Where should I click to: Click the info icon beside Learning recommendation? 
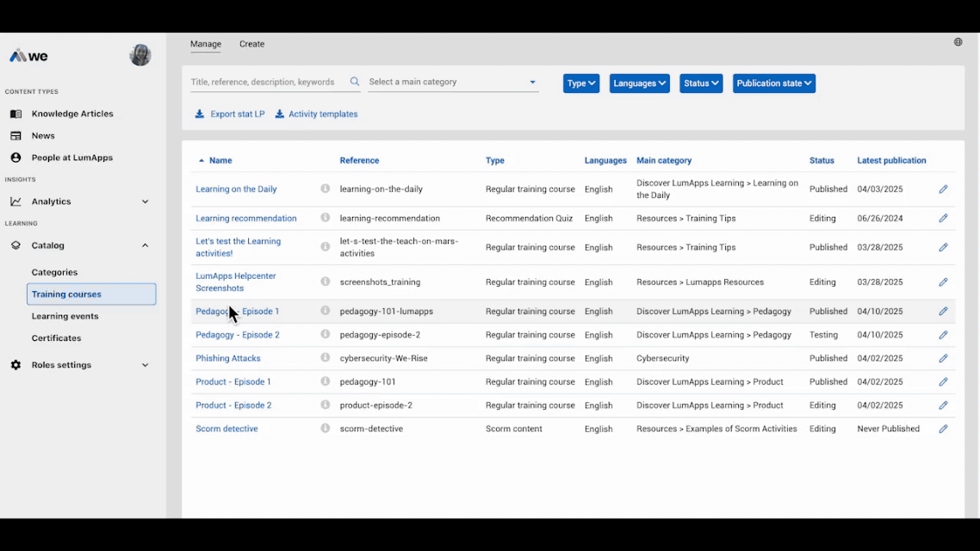coord(325,218)
